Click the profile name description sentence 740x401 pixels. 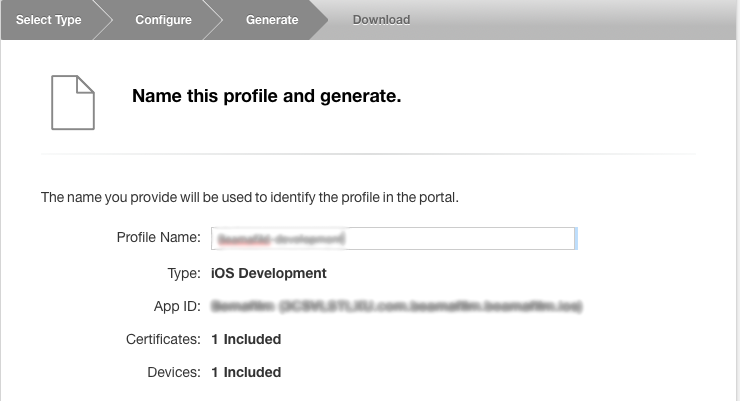249,197
